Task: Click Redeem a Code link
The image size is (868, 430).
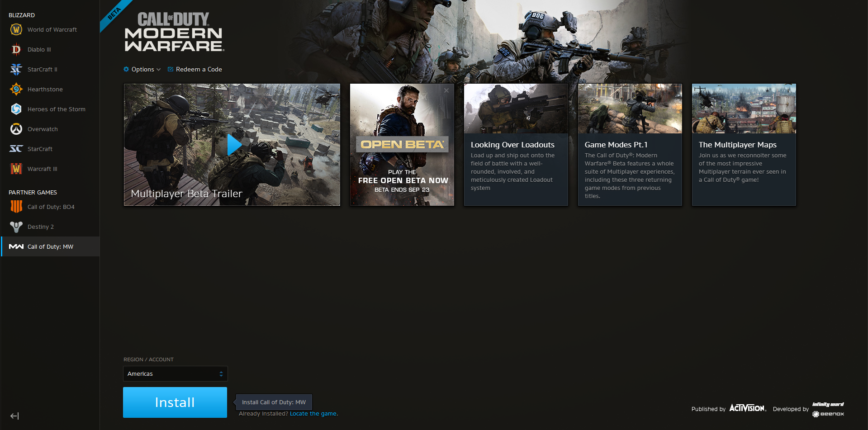Action: 199,69
